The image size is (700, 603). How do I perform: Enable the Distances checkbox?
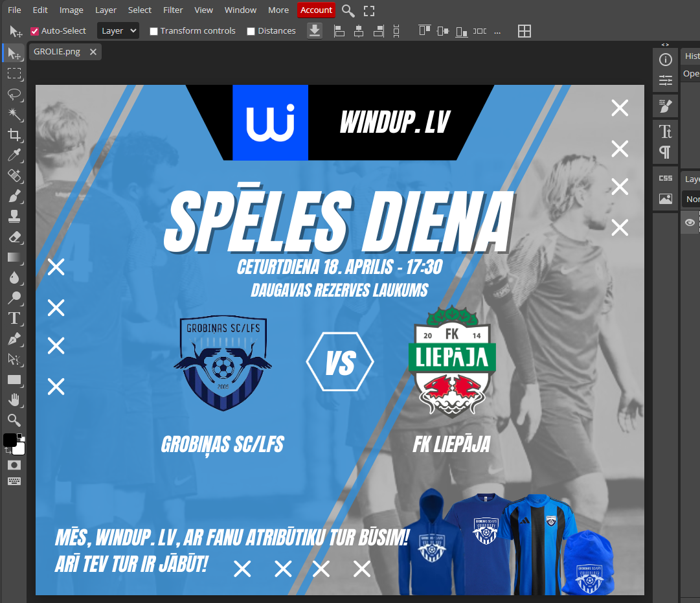(x=251, y=31)
